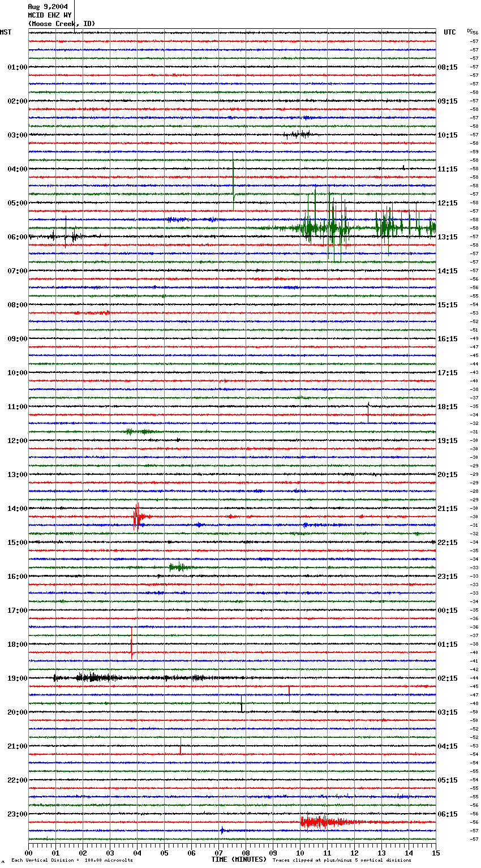
Task: Click the 05:00 MST row label
Action: tap(17, 203)
